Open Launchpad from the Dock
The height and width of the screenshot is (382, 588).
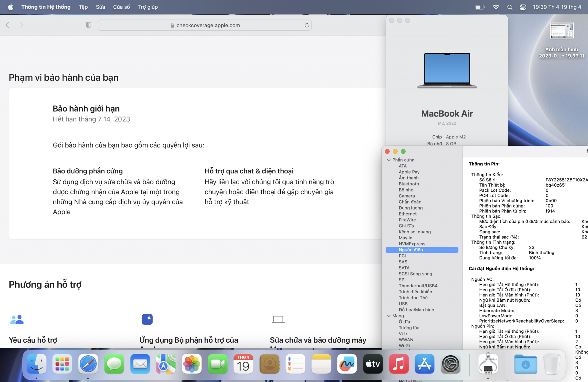click(62, 364)
